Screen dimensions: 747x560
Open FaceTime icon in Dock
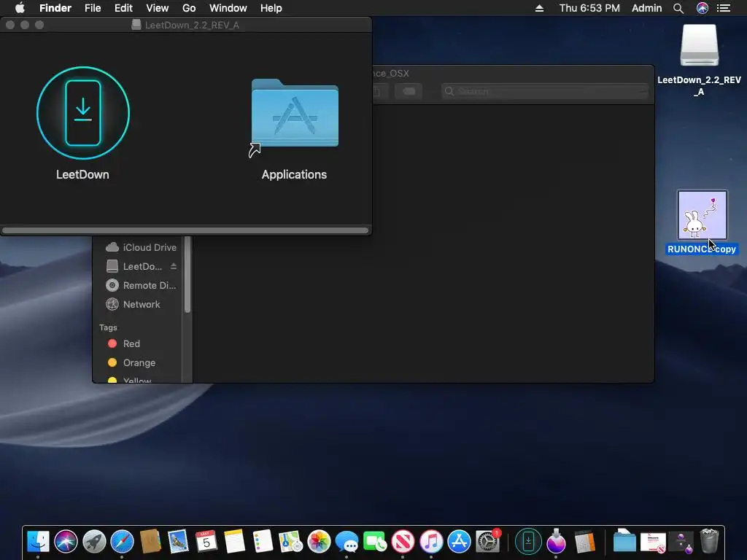(375, 542)
